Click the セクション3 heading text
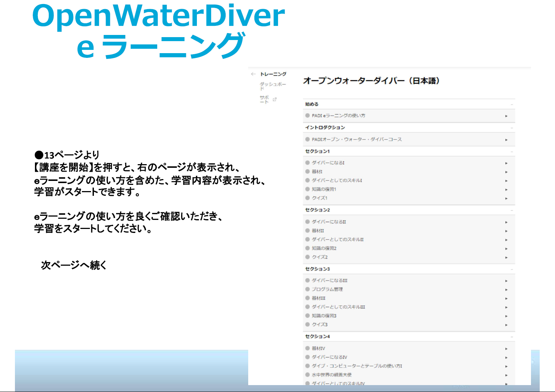 point(317,269)
